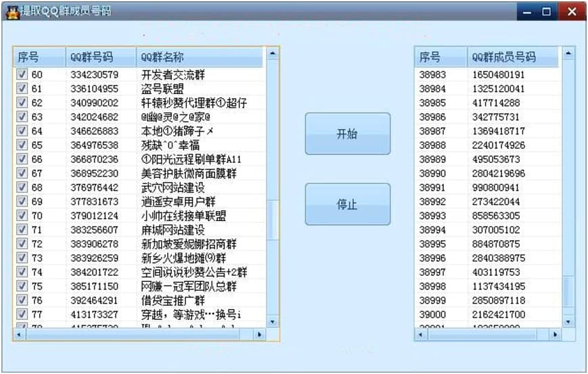Uncheck row 63 checkbox

[x=22, y=116]
